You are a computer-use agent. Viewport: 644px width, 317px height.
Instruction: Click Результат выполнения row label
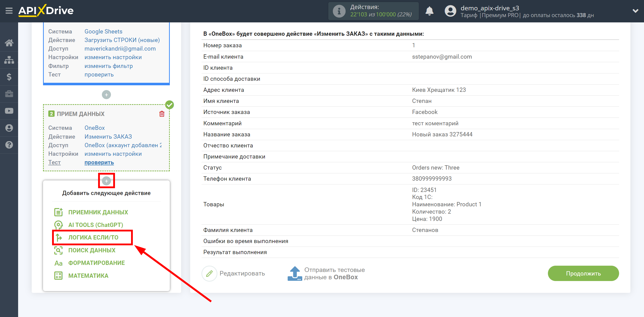235,252
